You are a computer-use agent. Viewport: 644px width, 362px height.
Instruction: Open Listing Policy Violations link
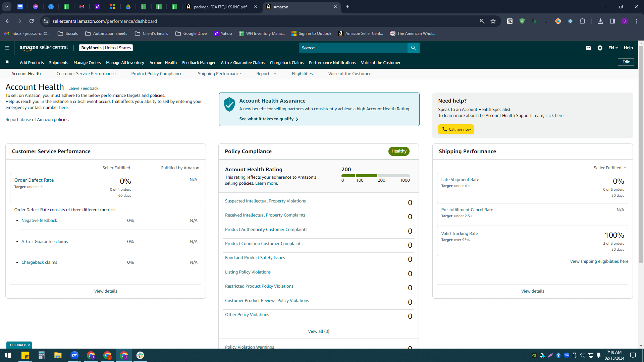248,272
